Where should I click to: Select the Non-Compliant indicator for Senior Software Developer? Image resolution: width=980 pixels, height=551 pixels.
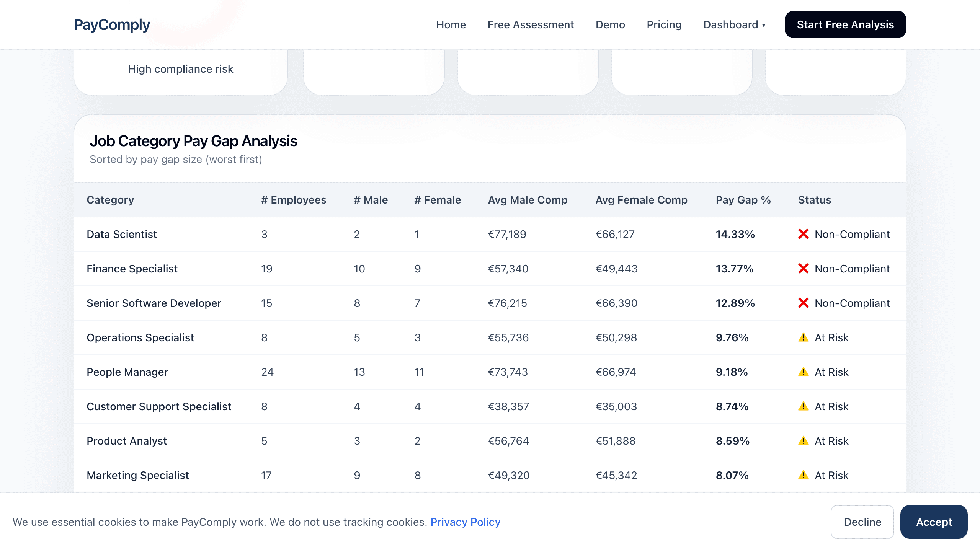coord(803,303)
